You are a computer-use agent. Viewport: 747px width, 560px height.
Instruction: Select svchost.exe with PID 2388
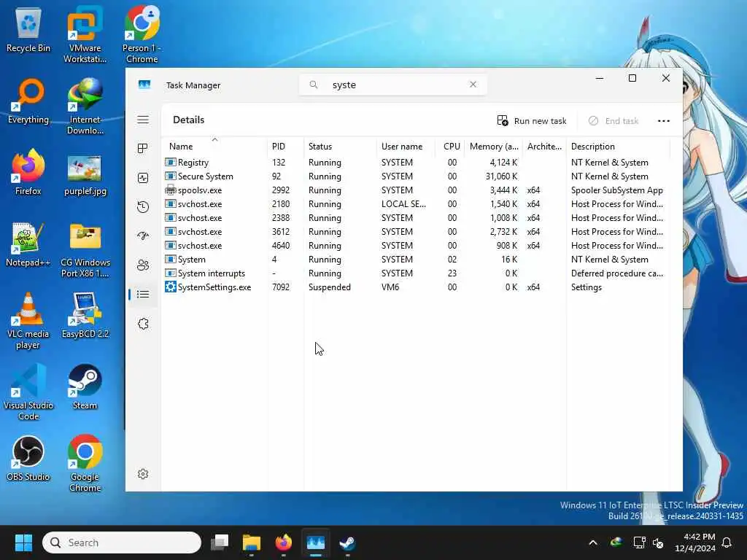point(417,217)
